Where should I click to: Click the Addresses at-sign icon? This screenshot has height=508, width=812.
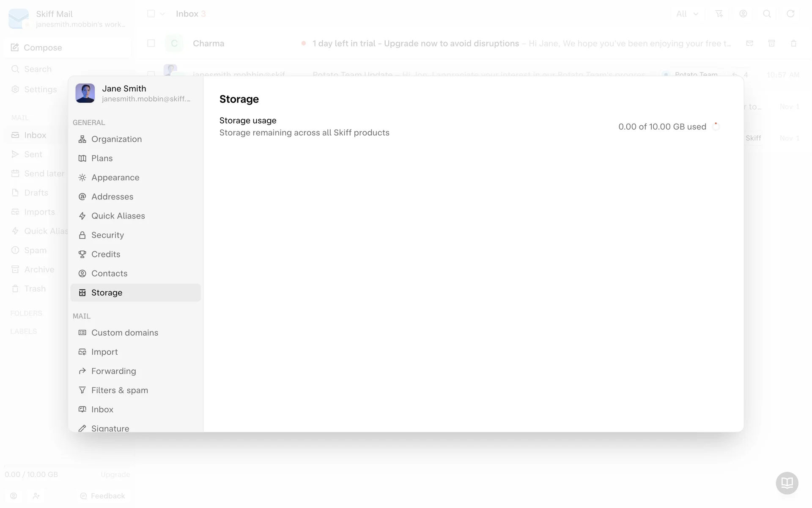point(82,197)
